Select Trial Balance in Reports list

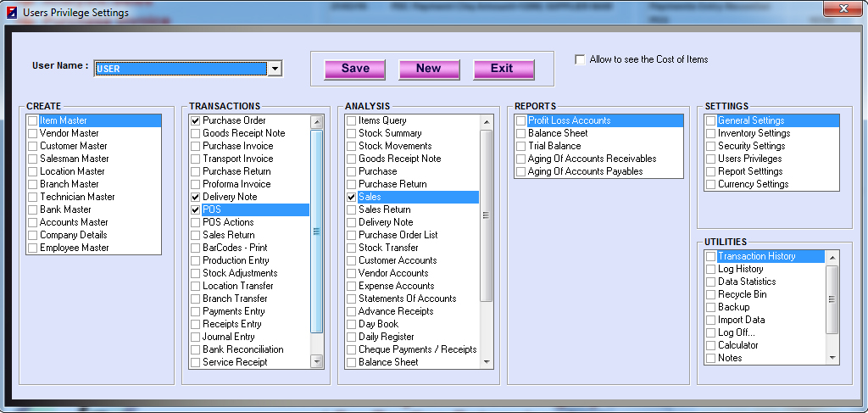(554, 146)
